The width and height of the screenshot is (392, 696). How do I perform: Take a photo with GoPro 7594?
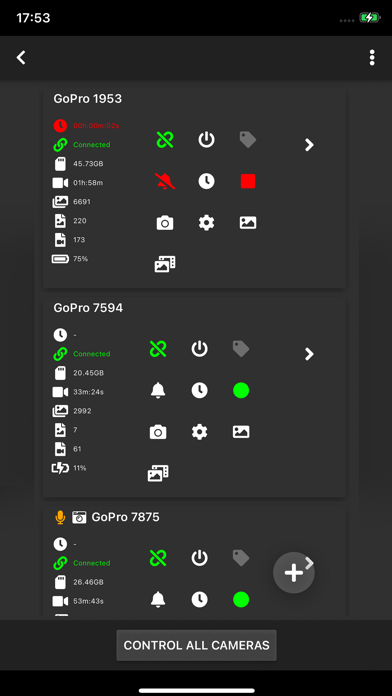158,431
